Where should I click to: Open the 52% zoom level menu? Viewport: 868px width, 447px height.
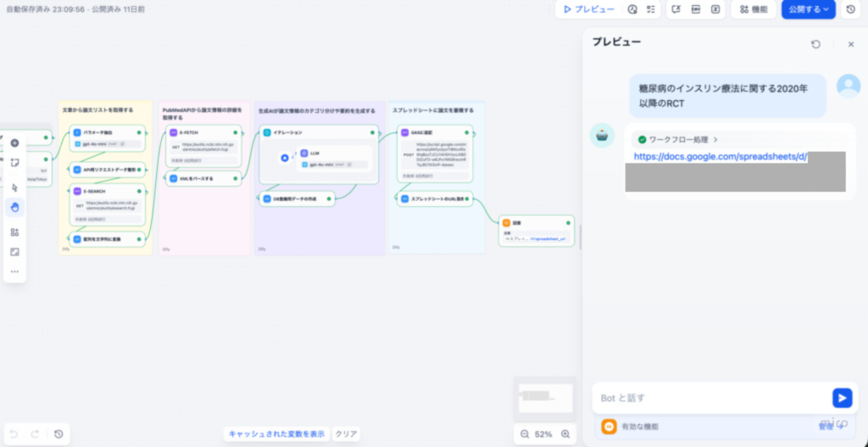[544, 434]
